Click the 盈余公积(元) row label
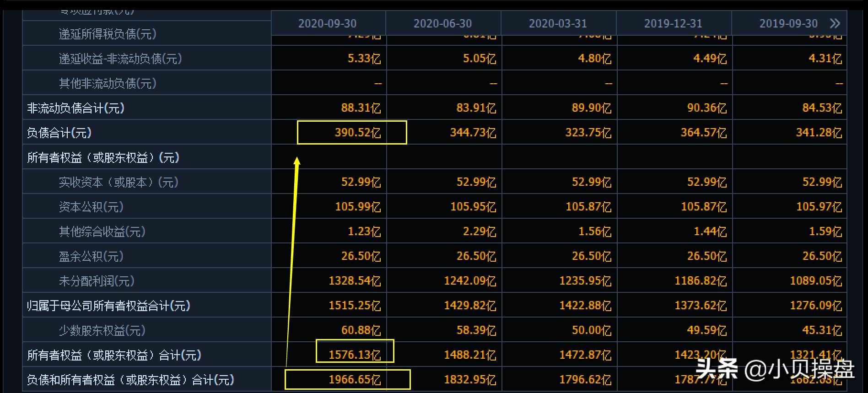The height and width of the screenshot is (393, 868). coord(91,256)
